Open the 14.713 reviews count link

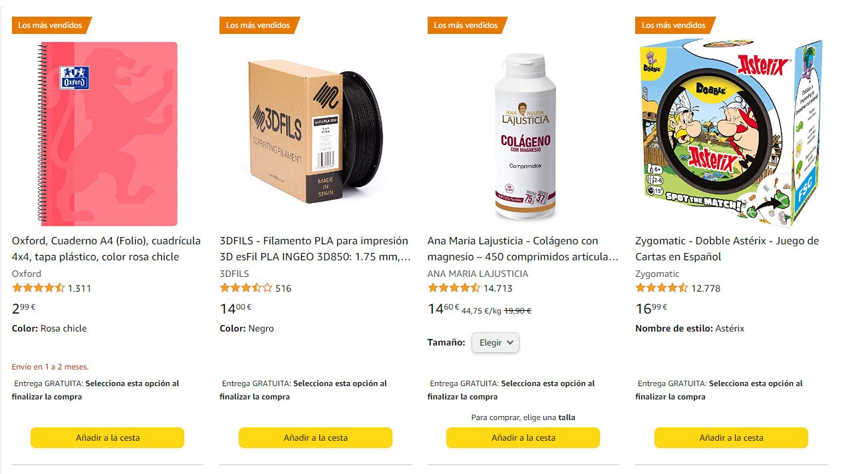click(498, 288)
